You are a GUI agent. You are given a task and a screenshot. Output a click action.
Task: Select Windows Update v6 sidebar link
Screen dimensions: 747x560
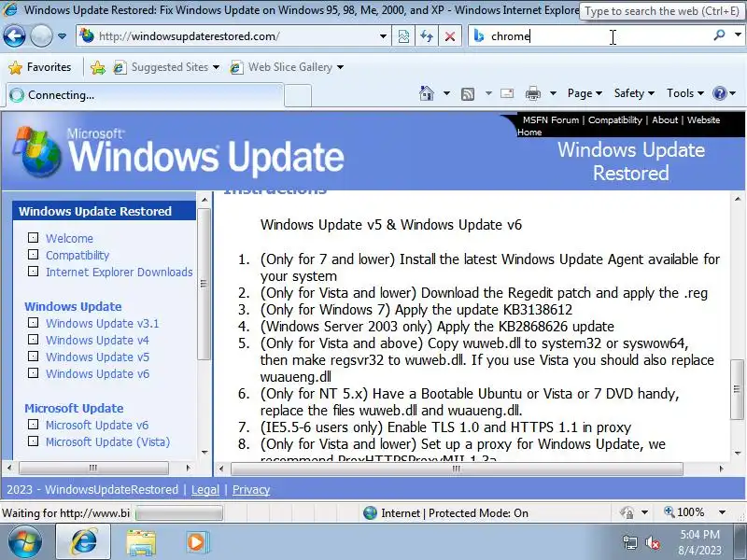pyautogui.click(x=97, y=374)
